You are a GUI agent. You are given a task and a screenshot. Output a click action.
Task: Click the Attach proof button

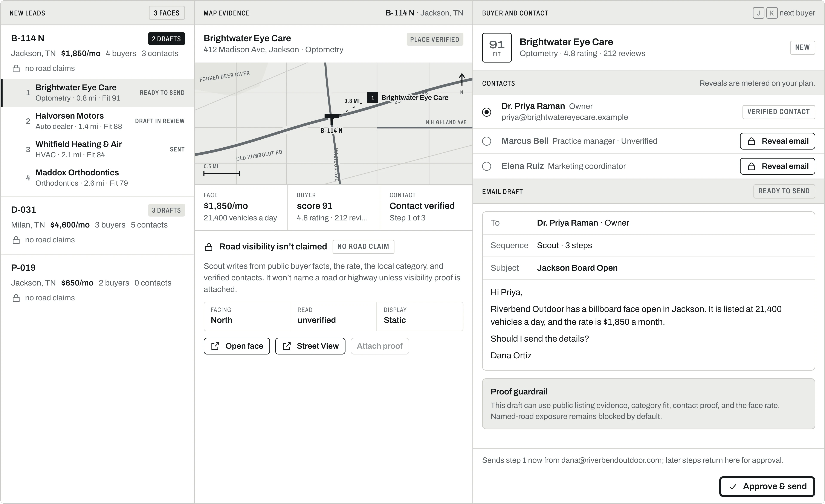[x=380, y=346]
